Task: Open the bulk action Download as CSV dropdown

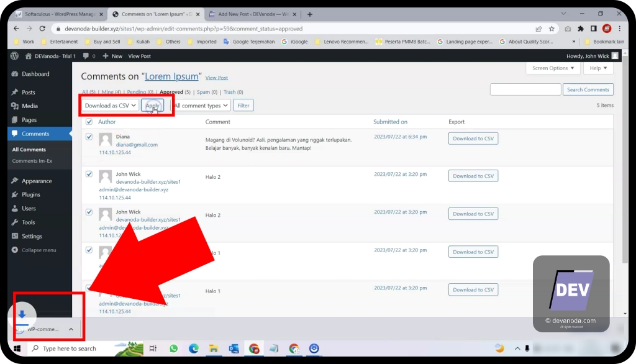Action: click(x=110, y=106)
